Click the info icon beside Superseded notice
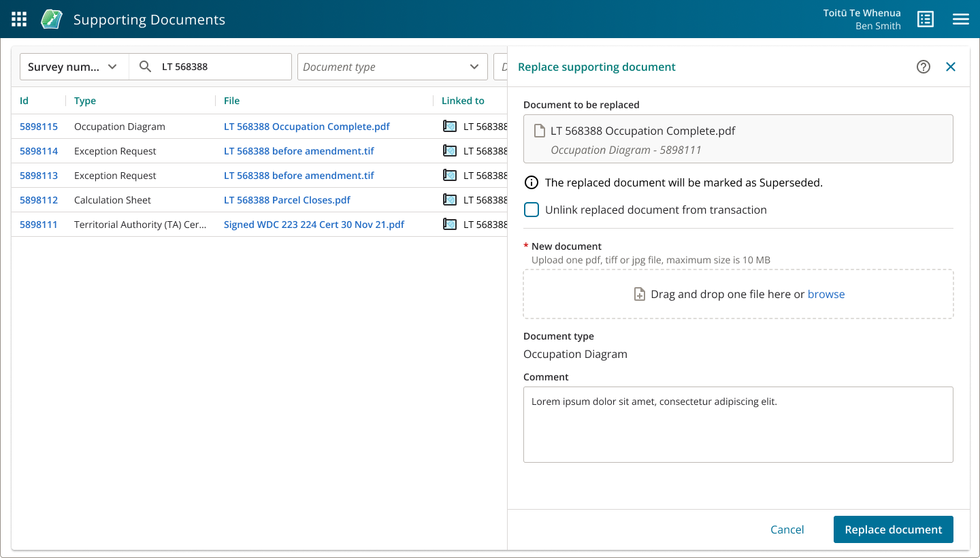 [532, 183]
